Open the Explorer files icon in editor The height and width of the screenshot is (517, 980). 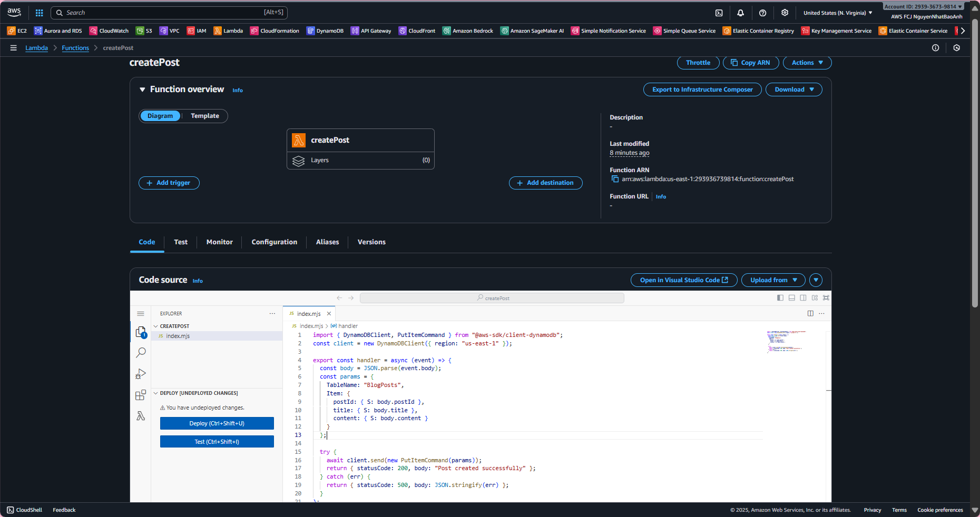click(141, 332)
